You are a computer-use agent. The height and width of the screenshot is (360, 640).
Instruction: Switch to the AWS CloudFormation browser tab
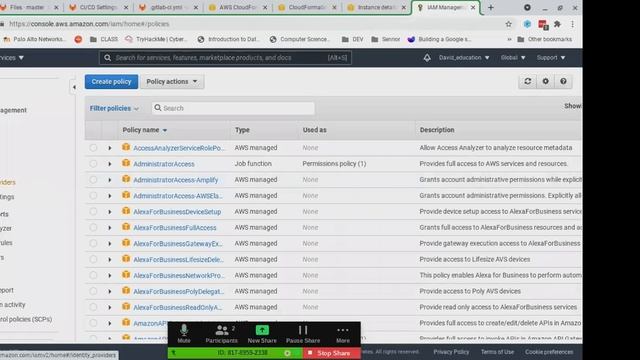(x=238, y=7)
